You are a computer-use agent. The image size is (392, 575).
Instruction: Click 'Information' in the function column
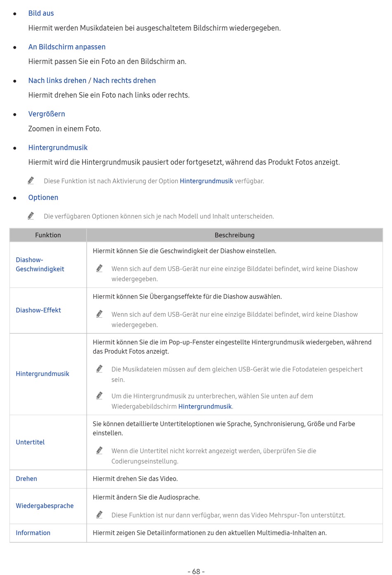(x=33, y=533)
